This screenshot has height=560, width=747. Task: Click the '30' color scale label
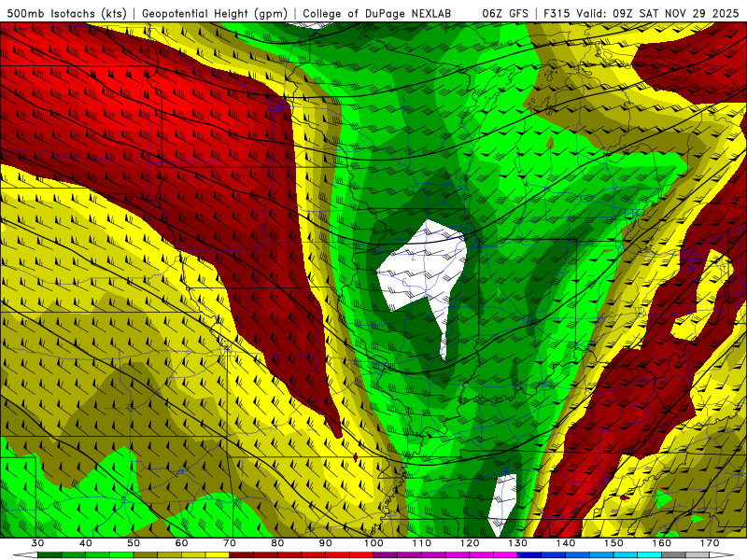37,543
